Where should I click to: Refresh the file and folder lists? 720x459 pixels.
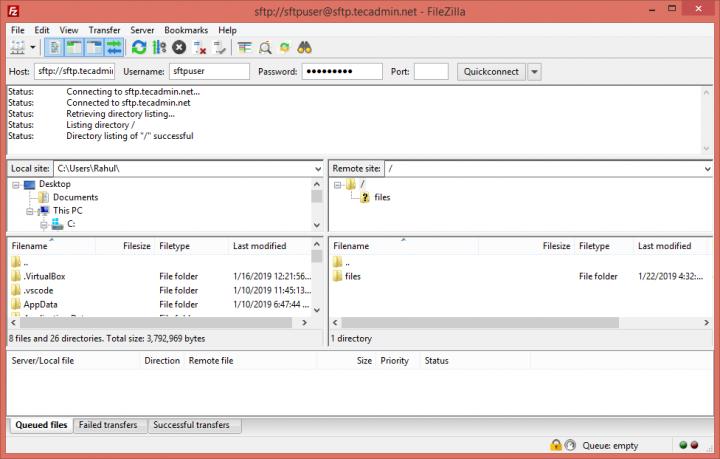139,47
